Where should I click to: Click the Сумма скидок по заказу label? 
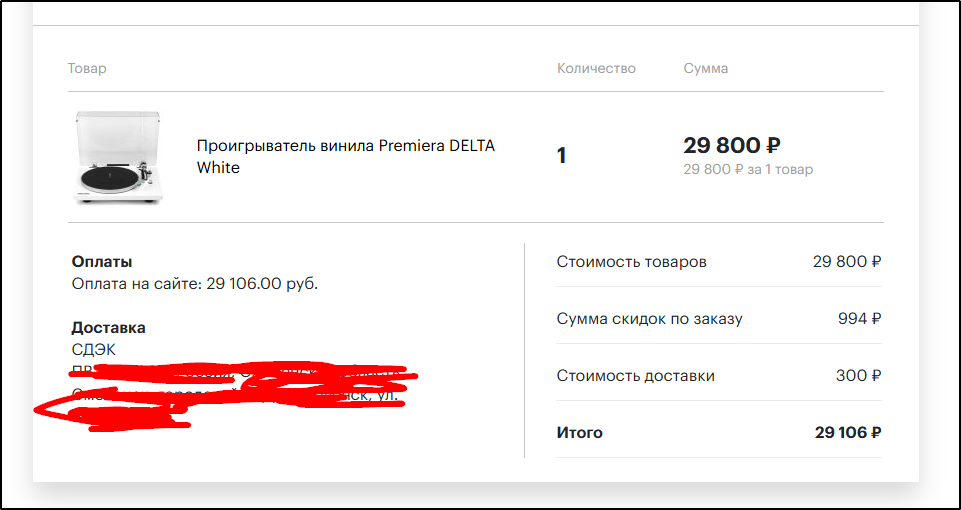pos(649,319)
